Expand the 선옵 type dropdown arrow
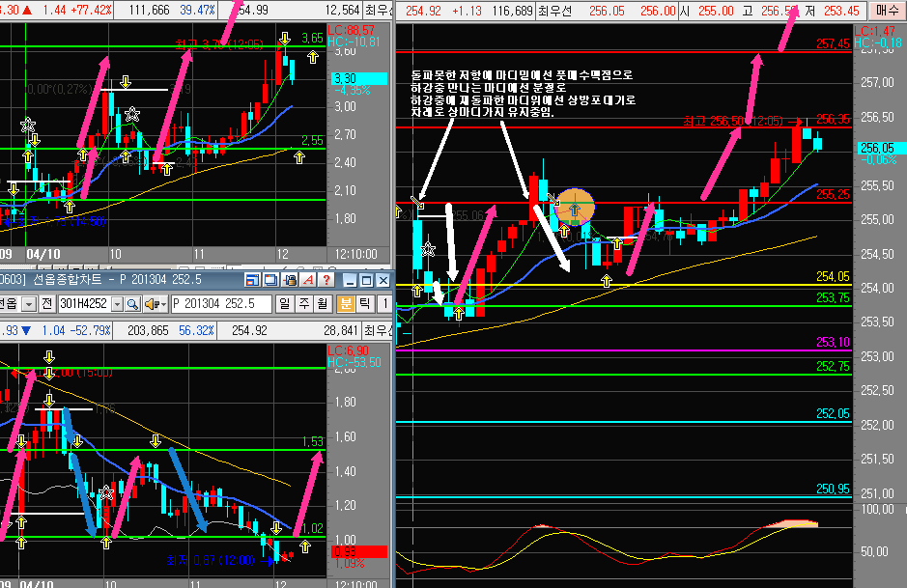 click(29, 303)
